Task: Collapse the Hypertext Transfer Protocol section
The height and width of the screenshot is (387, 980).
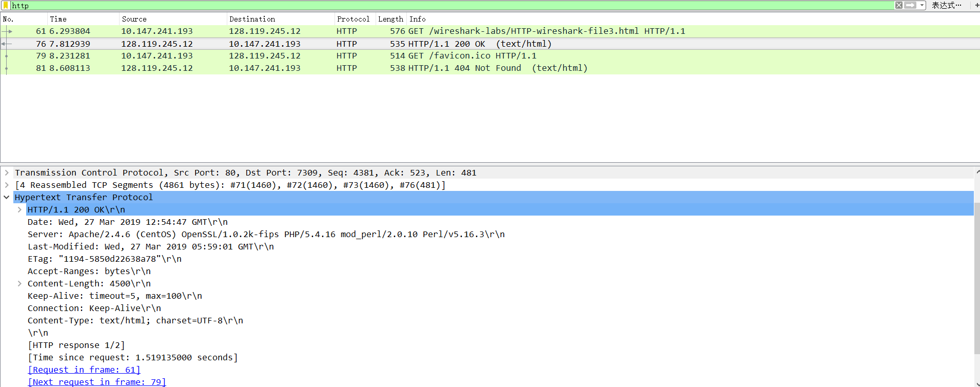Action: point(7,198)
